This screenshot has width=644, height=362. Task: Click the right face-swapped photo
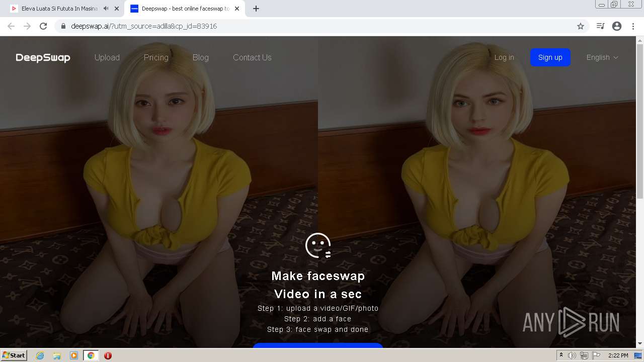(x=477, y=192)
